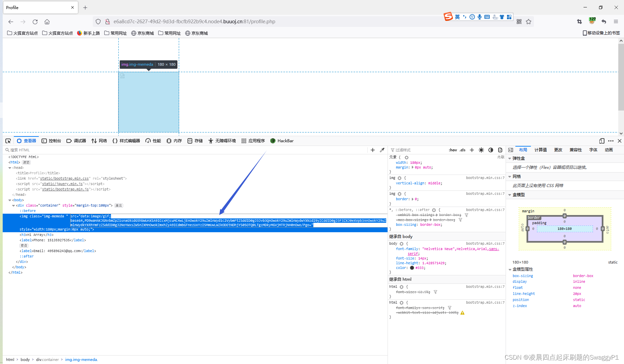Select div.container in the breadcrumb
The height and width of the screenshot is (364, 624).
click(x=48, y=360)
